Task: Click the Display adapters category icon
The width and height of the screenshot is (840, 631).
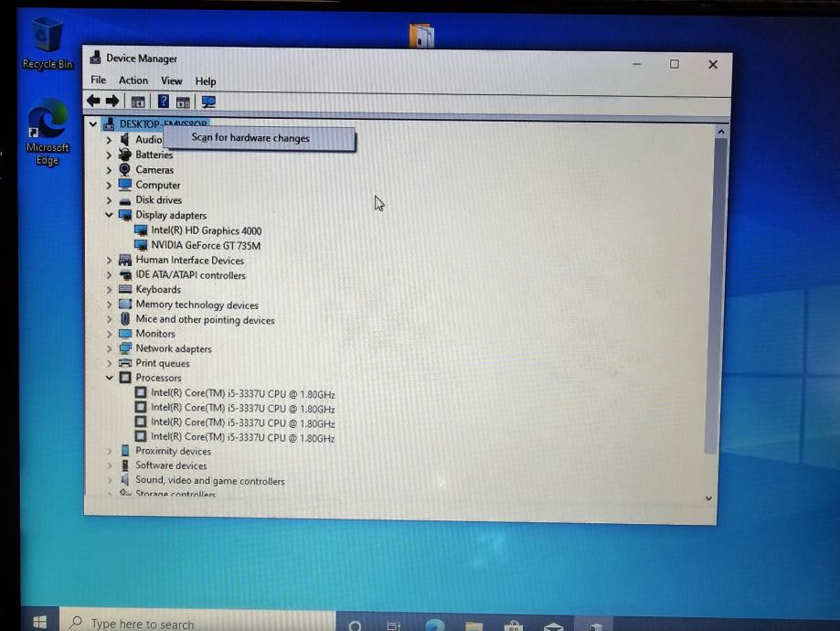Action: click(125, 215)
